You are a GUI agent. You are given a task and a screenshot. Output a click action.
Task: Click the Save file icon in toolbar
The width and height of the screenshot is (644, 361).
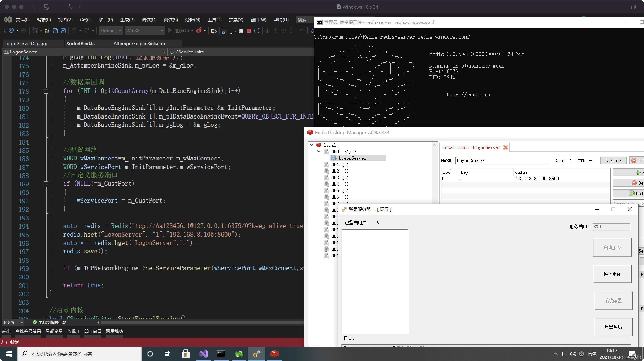[55, 31]
